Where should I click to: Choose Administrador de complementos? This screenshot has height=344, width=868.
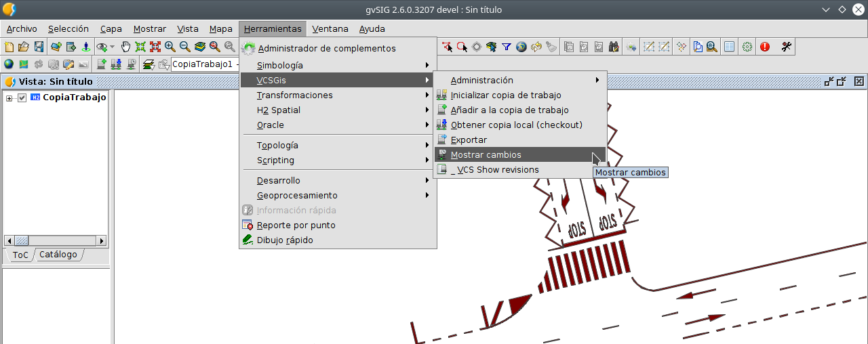(338, 48)
